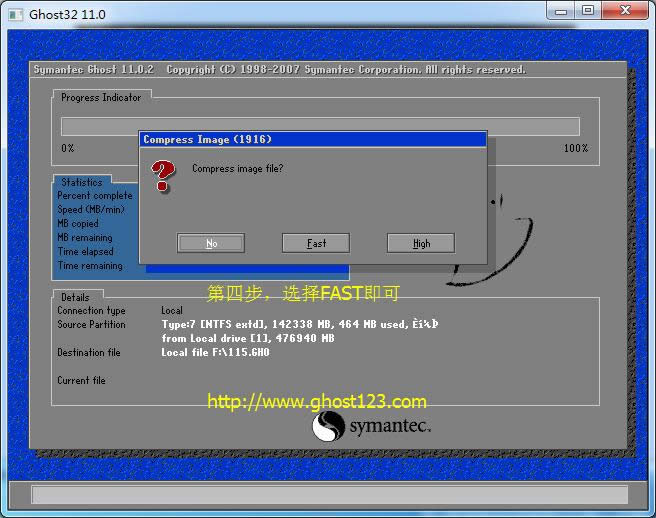Click the Symantec Ghost 11.0.2 copyright header
Image resolution: width=656 pixels, height=518 pixels.
pos(279,69)
